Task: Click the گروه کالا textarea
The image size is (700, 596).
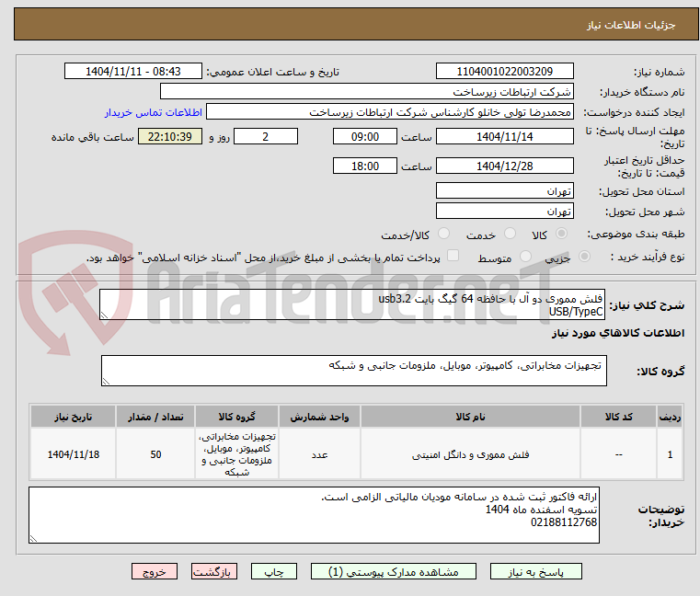Action: point(353,371)
